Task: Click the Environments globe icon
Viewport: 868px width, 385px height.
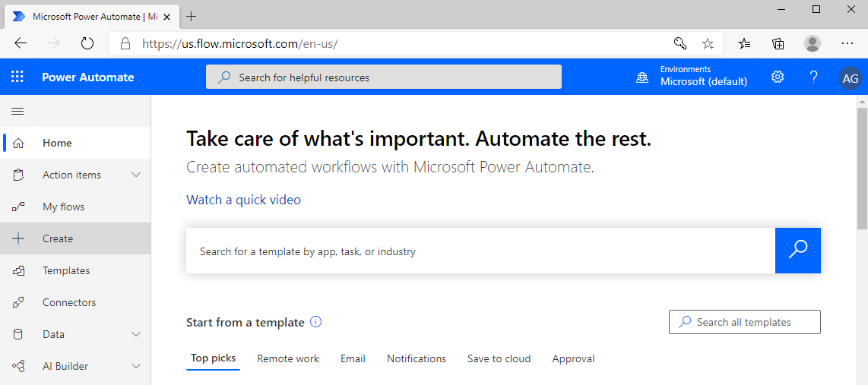Action: pyautogui.click(x=642, y=77)
